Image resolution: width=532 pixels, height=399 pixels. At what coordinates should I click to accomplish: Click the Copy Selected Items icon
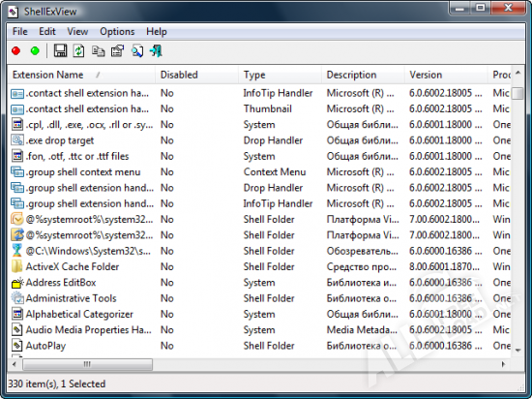98,51
